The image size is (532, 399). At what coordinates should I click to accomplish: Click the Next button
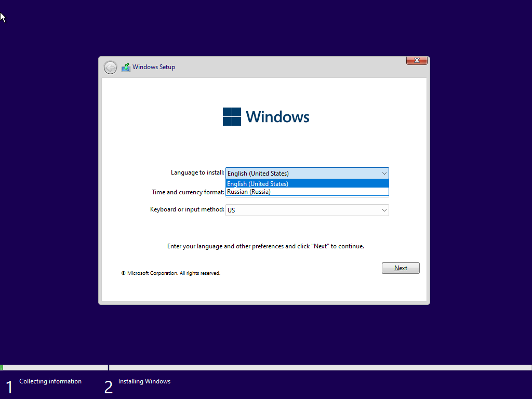click(x=401, y=268)
